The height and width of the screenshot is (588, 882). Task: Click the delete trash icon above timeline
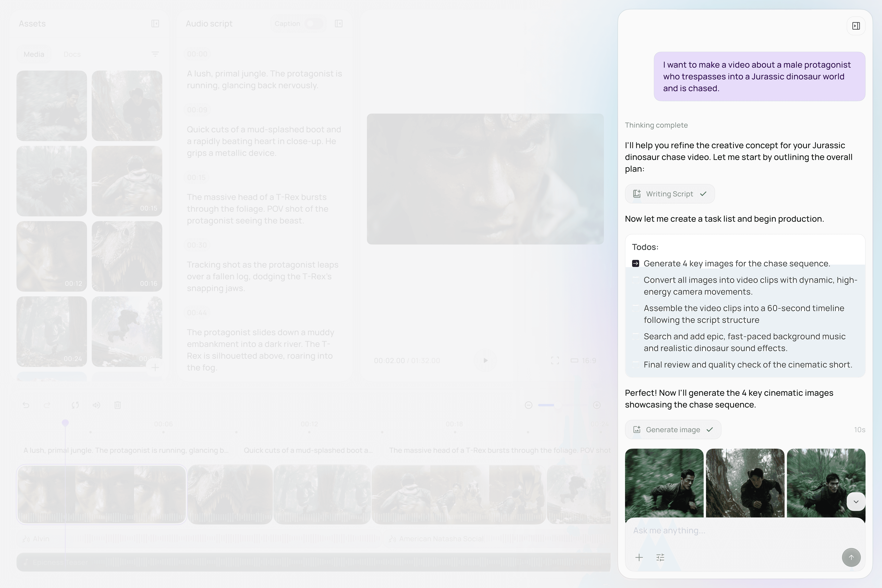117,405
